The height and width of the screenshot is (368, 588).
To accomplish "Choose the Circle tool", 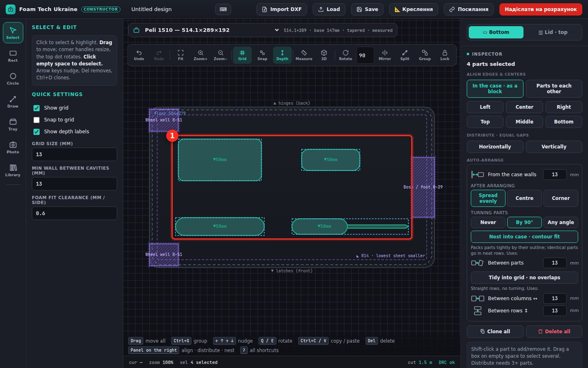I will [13, 79].
